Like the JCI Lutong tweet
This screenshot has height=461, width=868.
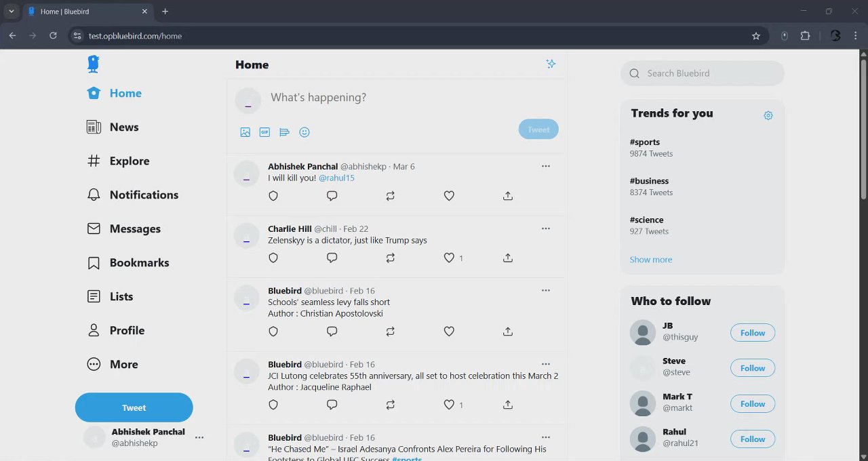click(449, 405)
